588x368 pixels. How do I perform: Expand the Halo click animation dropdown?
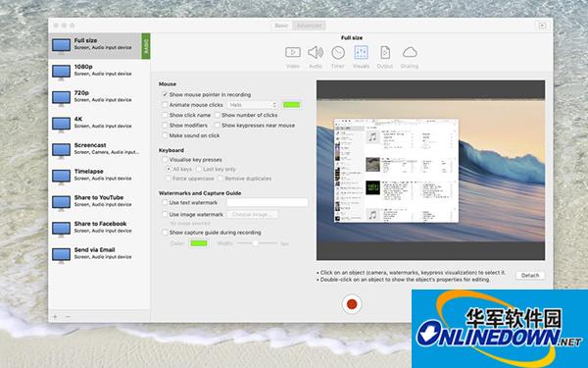coord(253,105)
